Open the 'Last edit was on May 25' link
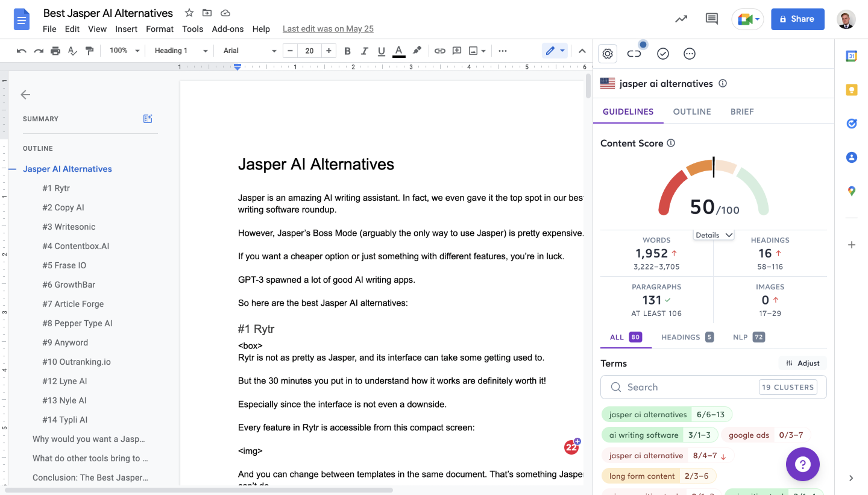Screen dimensions: 868x495 (x=328, y=29)
